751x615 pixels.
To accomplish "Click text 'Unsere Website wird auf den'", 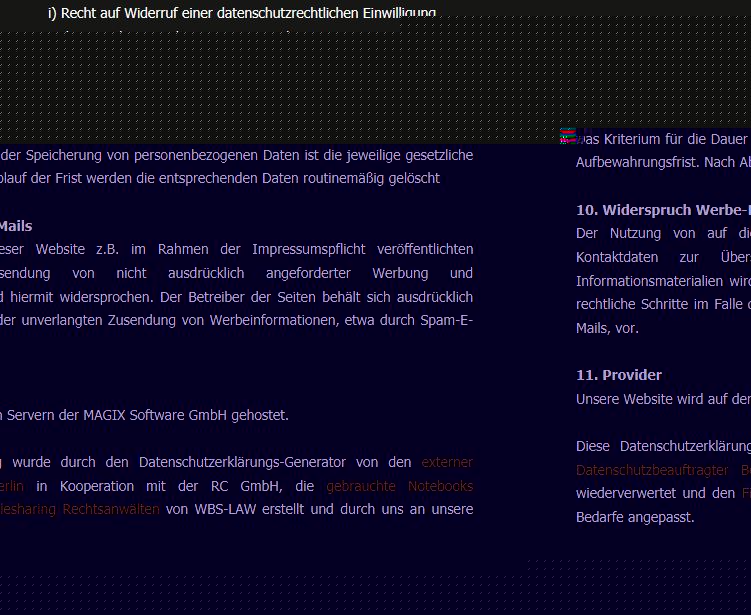I will click(663, 399).
